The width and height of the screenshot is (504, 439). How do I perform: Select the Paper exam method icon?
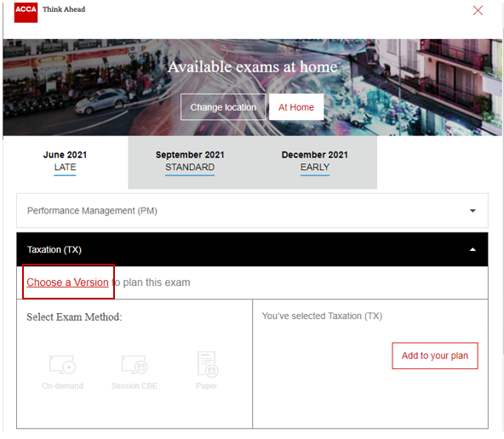click(208, 364)
